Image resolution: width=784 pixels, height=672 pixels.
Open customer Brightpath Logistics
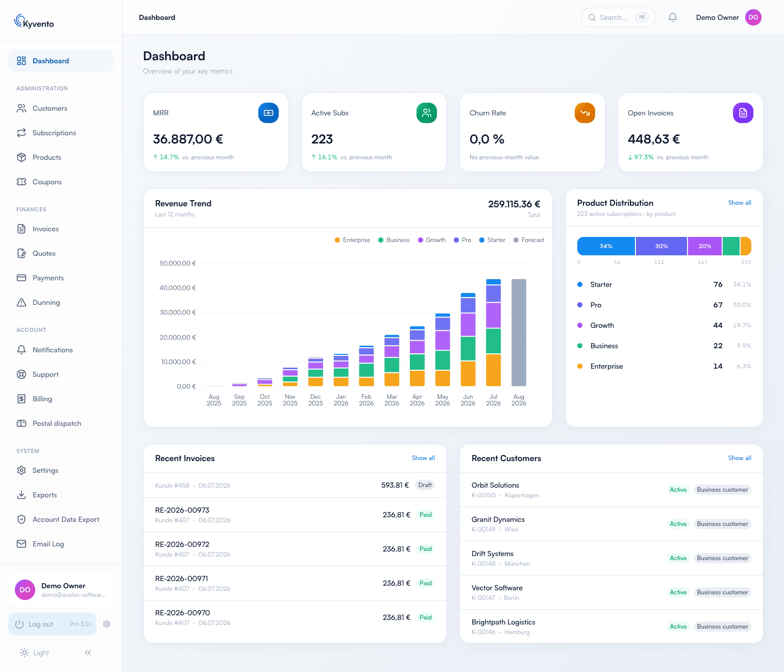[611, 627]
